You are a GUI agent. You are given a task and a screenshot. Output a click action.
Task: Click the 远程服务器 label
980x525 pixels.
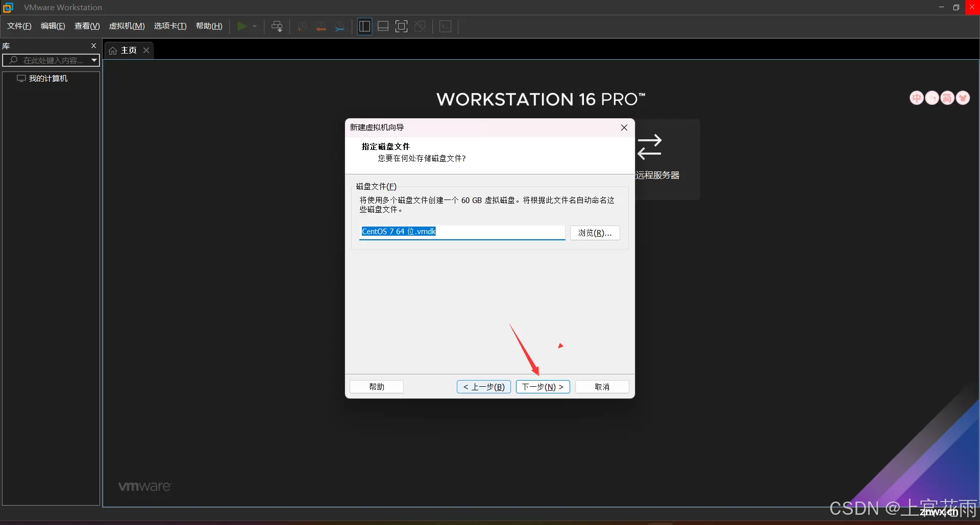click(x=657, y=175)
